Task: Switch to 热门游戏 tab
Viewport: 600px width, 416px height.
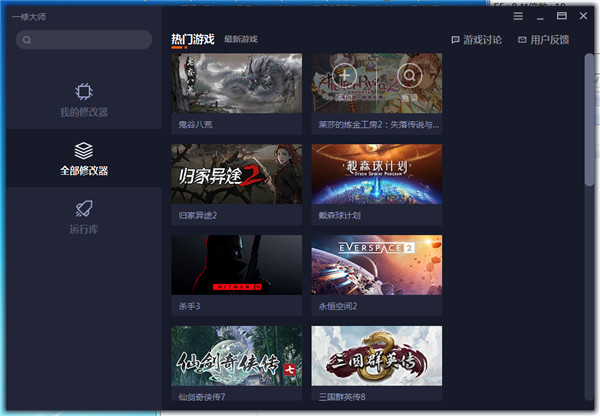Action: coord(193,39)
